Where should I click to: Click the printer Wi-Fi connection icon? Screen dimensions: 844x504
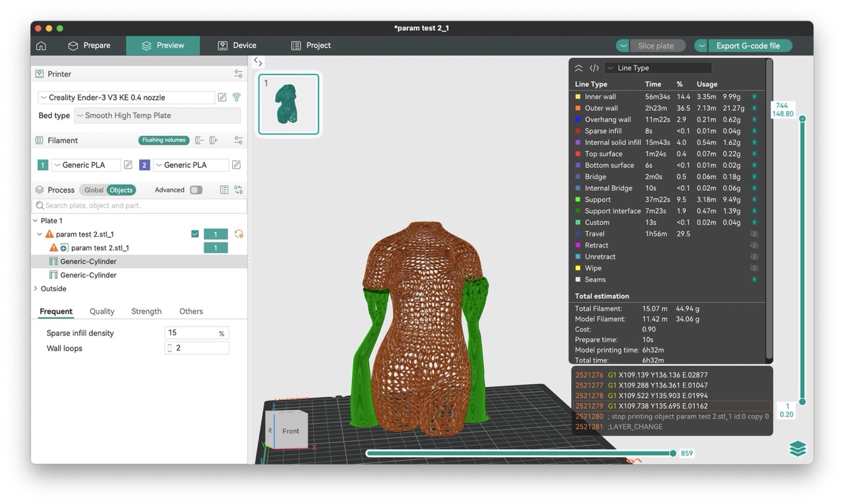pos(237,98)
